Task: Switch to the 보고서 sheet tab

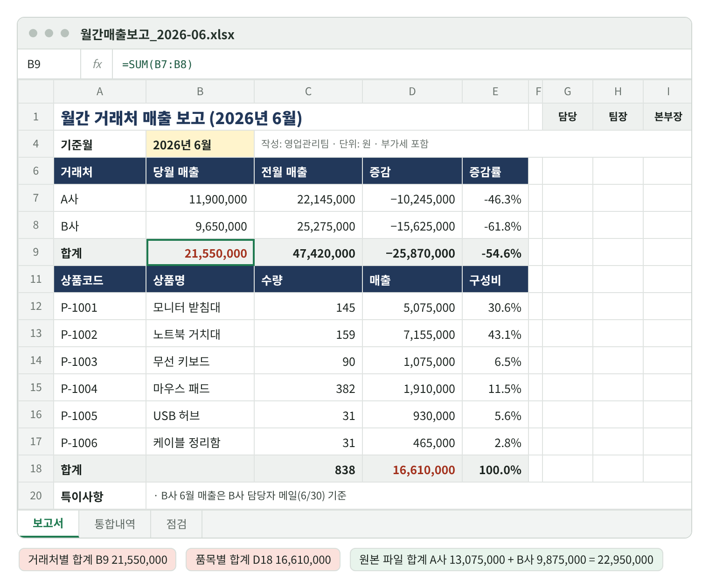Action: click(48, 524)
